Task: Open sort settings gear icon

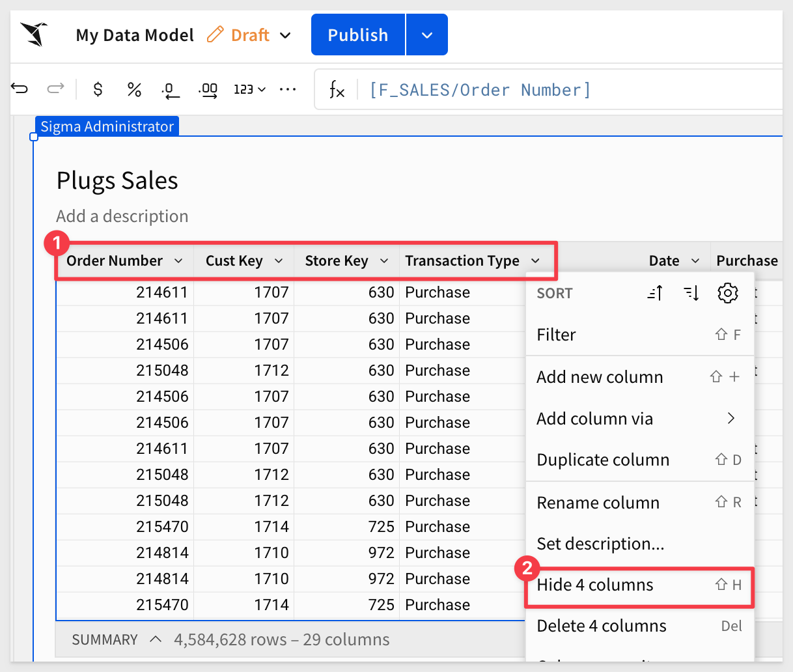Action: [x=727, y=293]
